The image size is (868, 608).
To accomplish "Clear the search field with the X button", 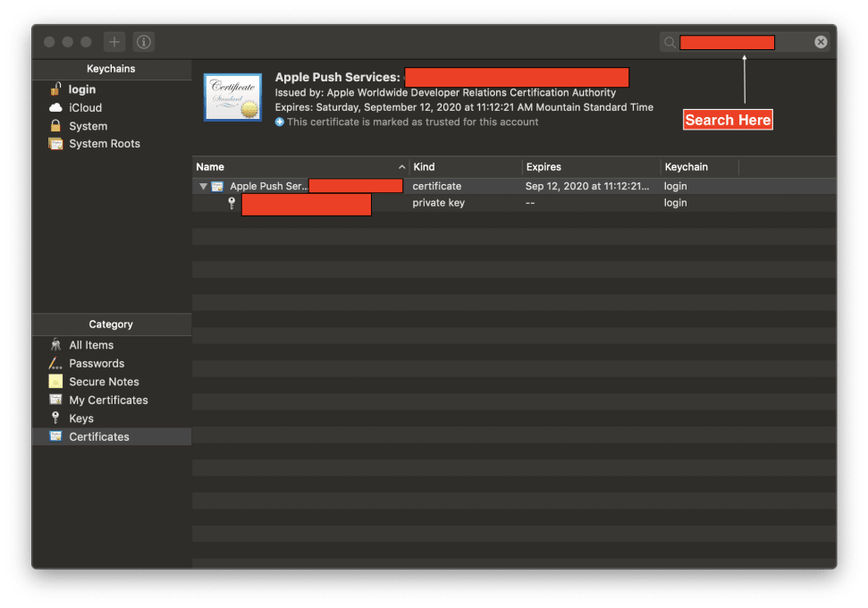I will pyautogui.click(x=820, y=42).
